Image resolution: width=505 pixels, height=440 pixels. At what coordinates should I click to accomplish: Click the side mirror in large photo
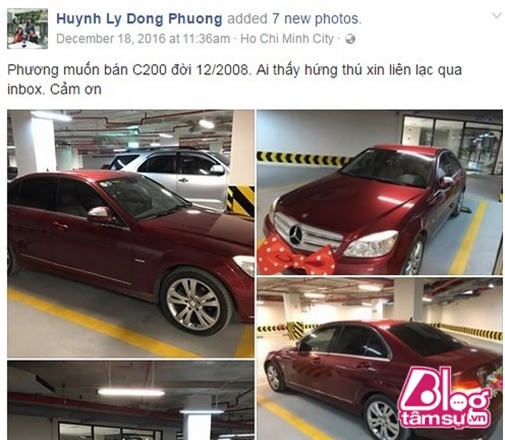point(100,215)
